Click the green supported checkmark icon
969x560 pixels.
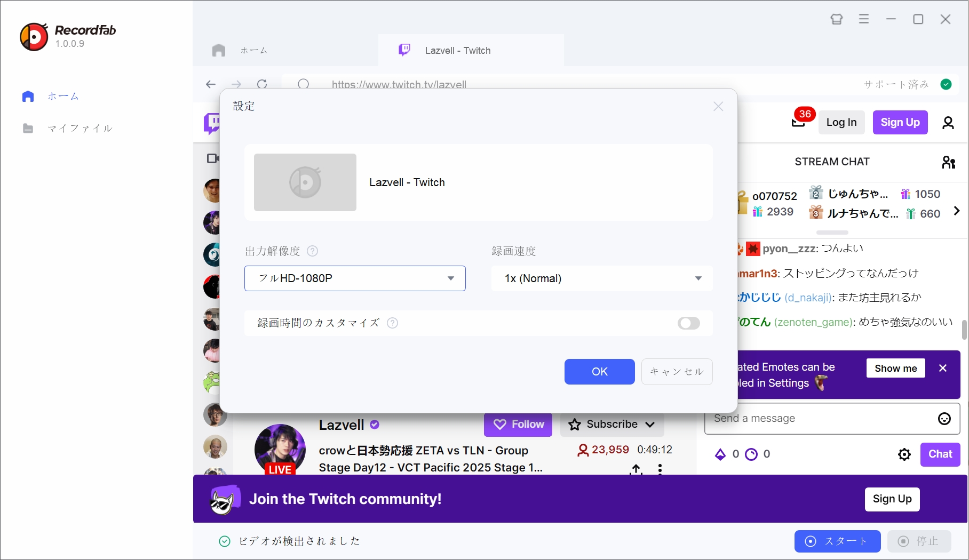pyautogui.click(x=946, y=84)
